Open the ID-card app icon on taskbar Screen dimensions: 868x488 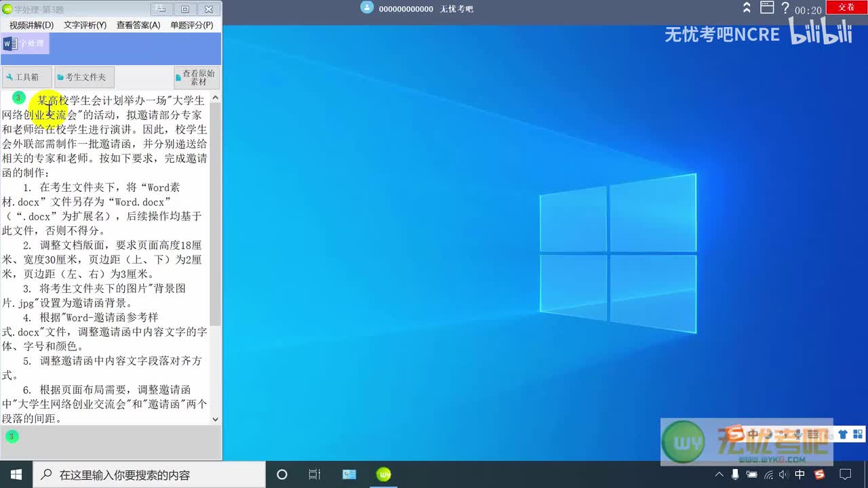tap(349, 474)
